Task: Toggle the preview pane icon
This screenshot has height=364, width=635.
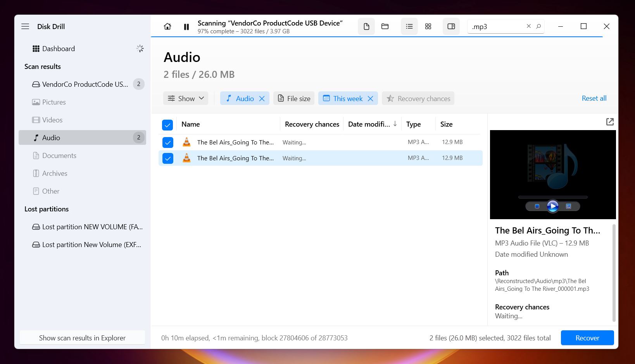Action: pyautogui.click(x=451, y=26)
